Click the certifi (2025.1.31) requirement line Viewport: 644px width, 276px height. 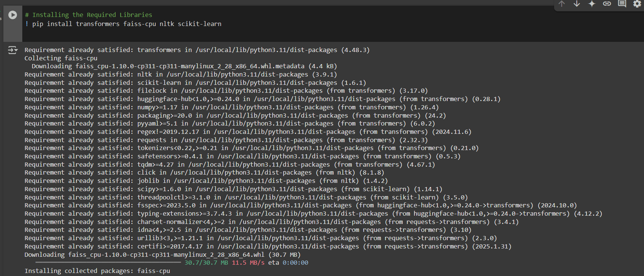pyautogui.click(x=268, y=247)
